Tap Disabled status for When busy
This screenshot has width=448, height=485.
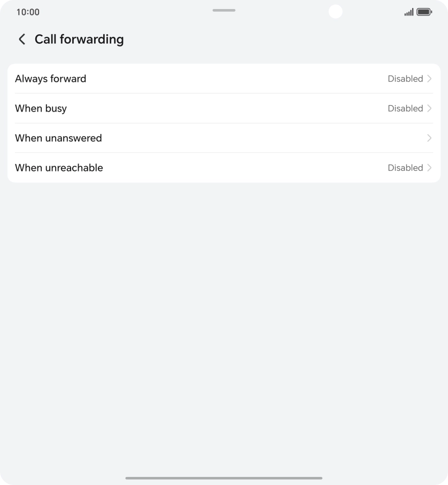coord(405,108)
